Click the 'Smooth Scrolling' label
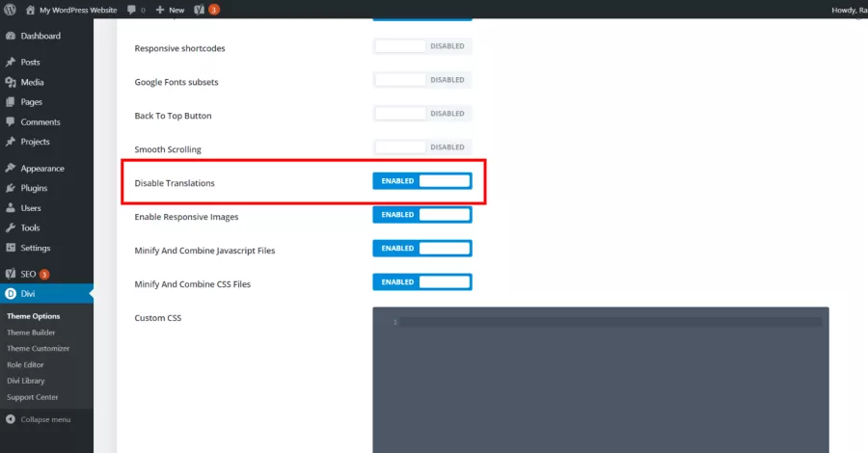Viewport: 868px width, 453px height. tap(168, 149)
